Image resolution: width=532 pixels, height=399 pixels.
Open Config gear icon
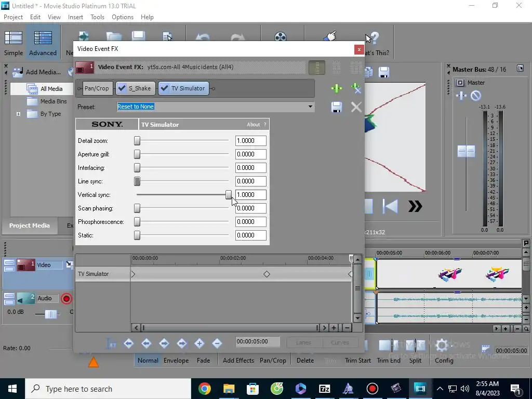click(x=442, y=345)
